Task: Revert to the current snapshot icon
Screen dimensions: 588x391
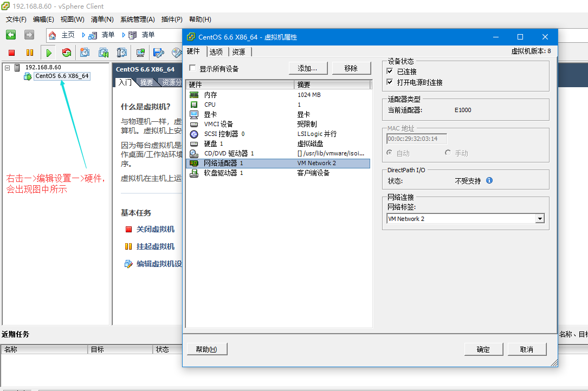Action: click(x=104, y=53)
